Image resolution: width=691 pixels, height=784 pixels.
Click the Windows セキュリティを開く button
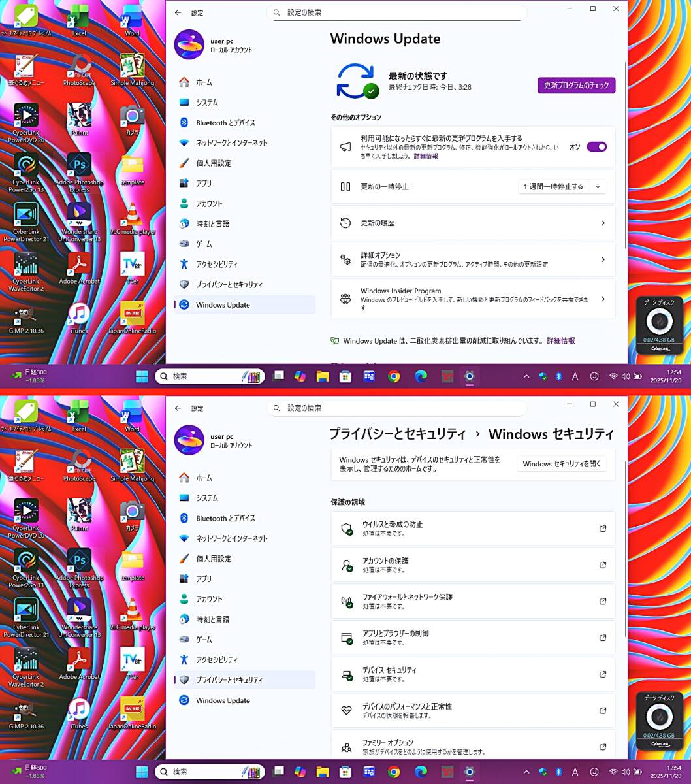tap(562, 464)
